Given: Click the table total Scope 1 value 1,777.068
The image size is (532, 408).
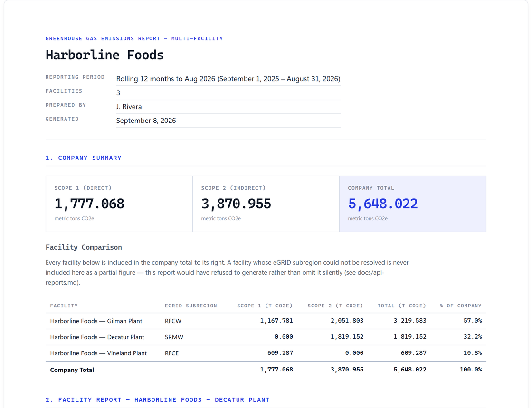Looking at the screenshot, I should (276, 370).
